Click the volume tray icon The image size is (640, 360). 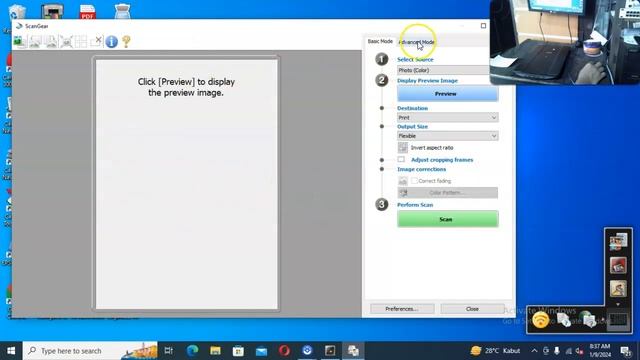[580, 351]
